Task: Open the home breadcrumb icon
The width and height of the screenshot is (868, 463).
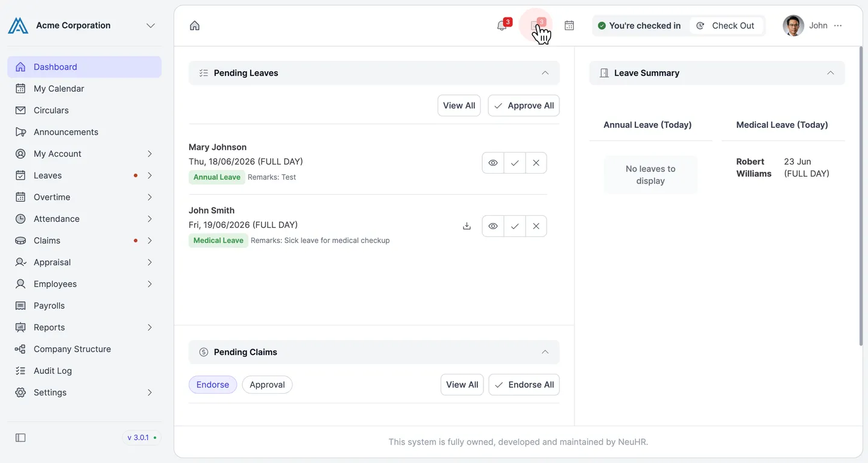Action: [x=195, y=25]
